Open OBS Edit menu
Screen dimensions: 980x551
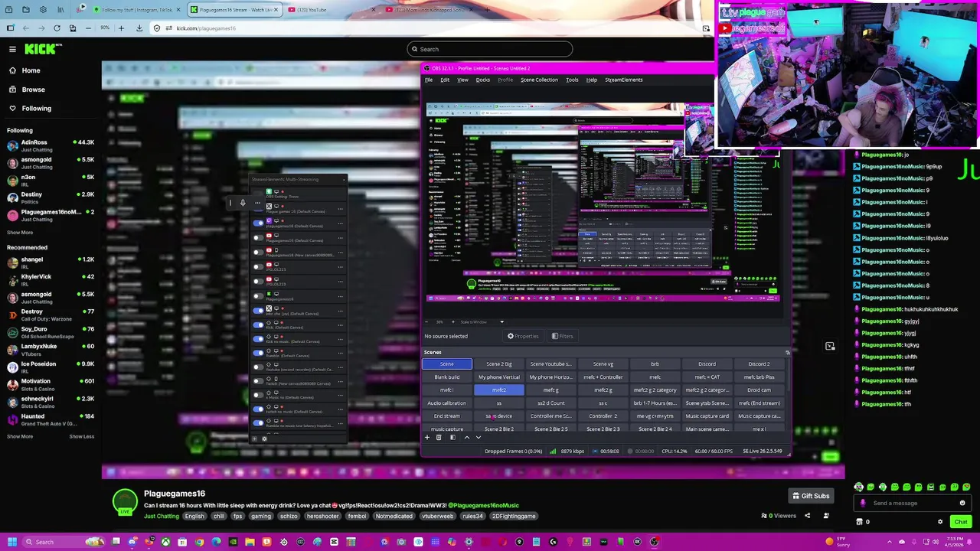coord(445,80)
